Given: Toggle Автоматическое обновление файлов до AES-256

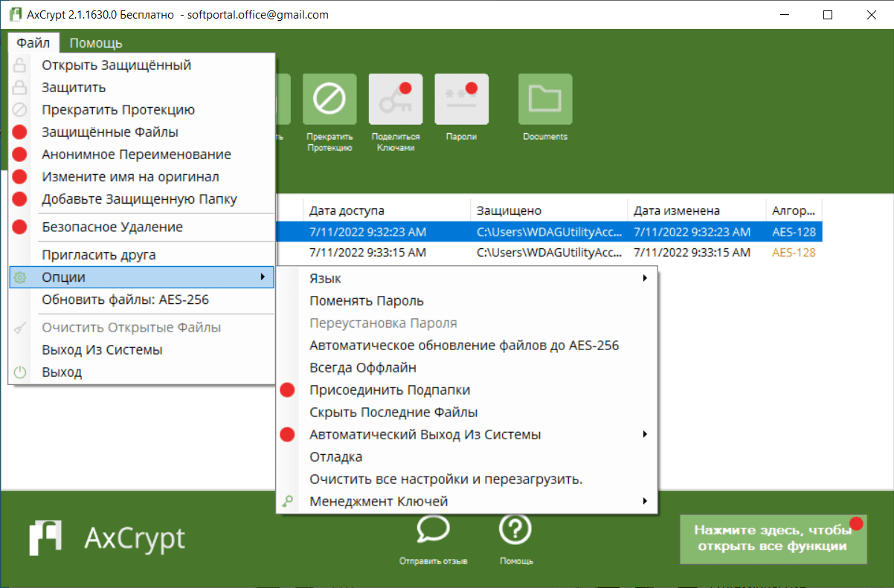Looking at the screenshot, I should click(x=467, y=346).
